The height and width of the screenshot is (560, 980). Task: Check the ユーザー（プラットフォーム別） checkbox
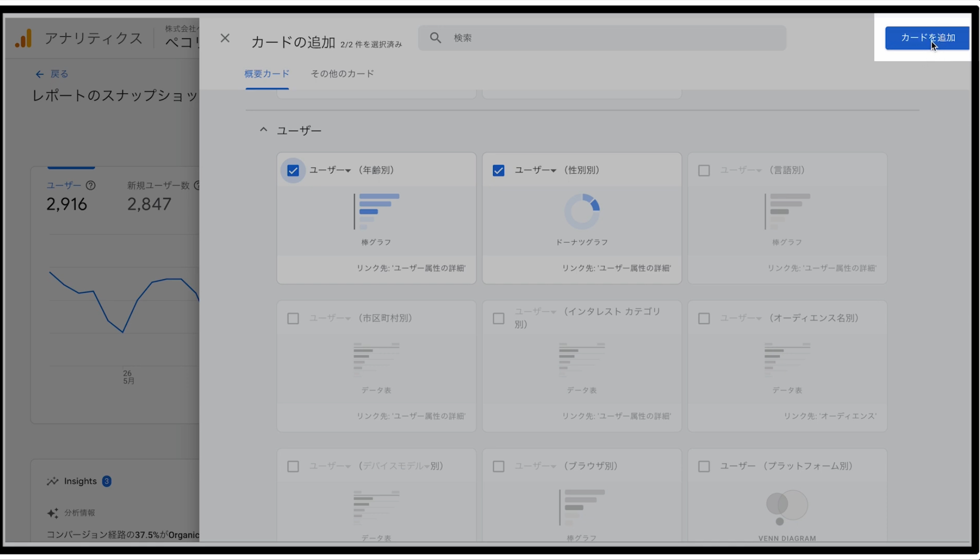[704, 466]
